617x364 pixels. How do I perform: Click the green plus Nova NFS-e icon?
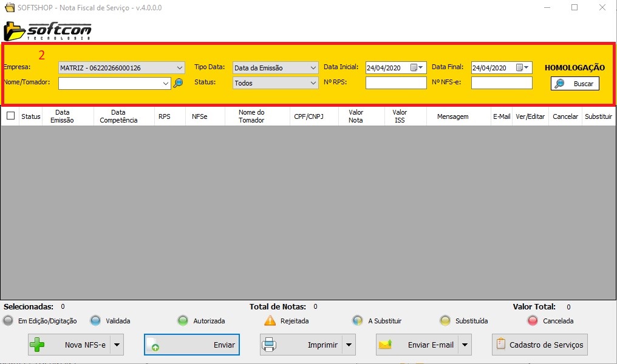point(38,345)
